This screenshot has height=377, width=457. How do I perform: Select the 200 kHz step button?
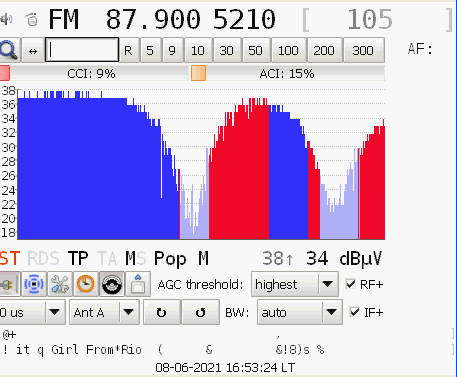click(x=324, y=51)
